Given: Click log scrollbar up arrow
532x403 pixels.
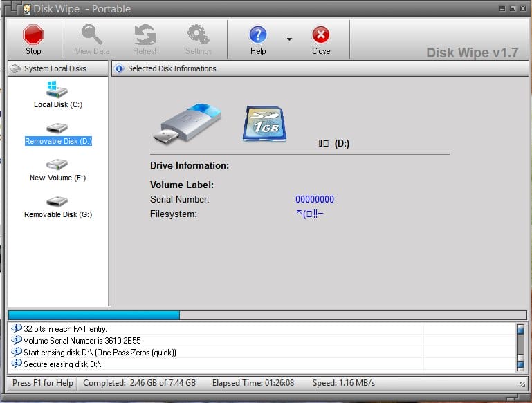Looking at the screenshot, I should 521,329.
